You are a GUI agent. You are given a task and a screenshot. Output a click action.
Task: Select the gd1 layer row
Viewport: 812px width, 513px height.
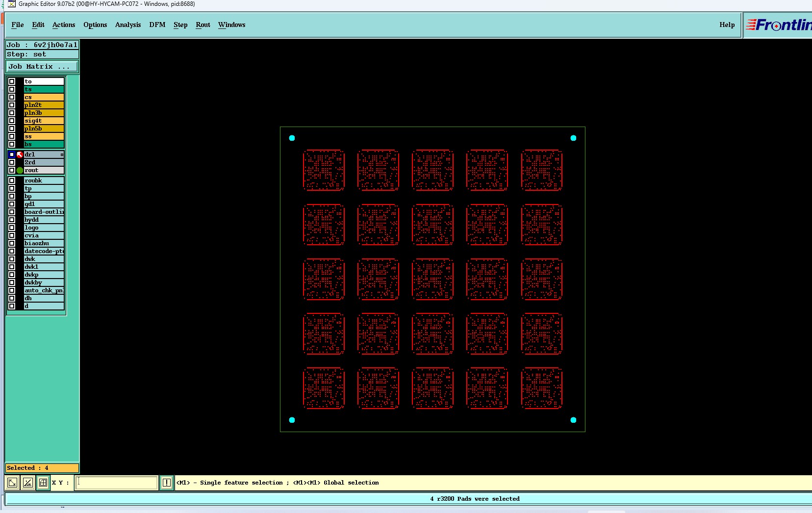(44, 204)
